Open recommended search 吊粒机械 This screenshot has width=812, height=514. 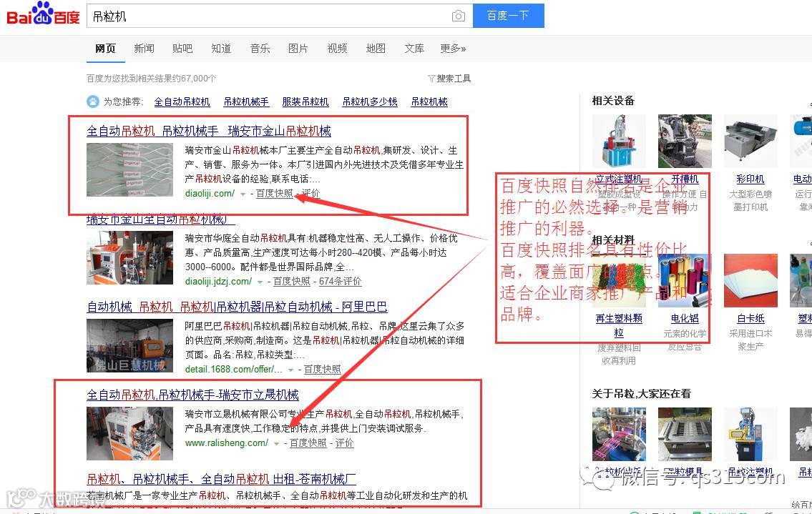tap(429, 102)
